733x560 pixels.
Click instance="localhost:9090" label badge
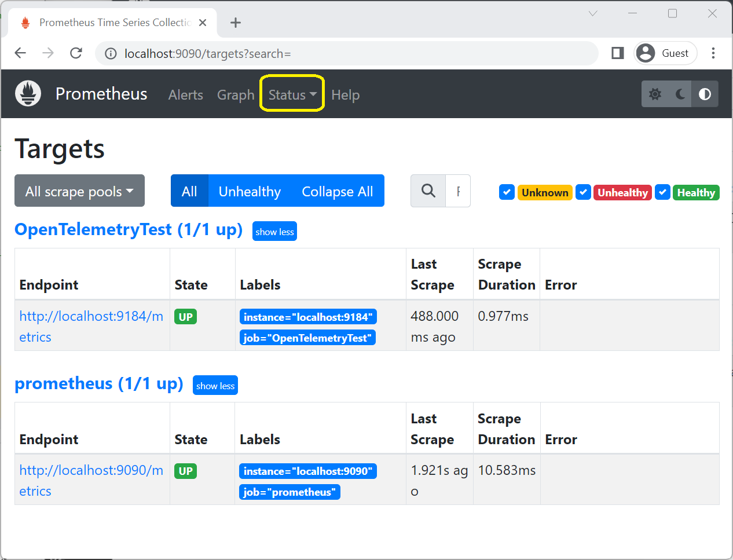pos(308,471)
